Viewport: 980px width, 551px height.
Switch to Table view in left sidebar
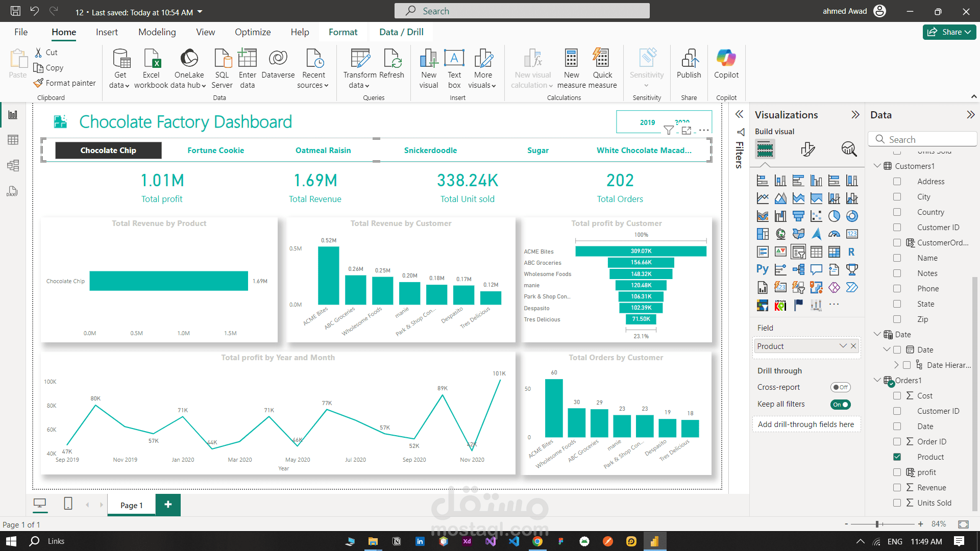click(13, 140)
